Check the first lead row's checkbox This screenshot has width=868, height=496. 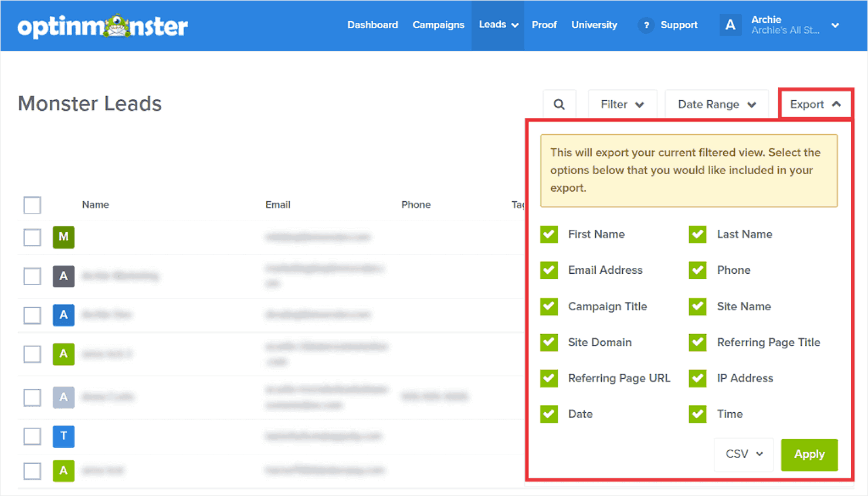pos(32,237)
